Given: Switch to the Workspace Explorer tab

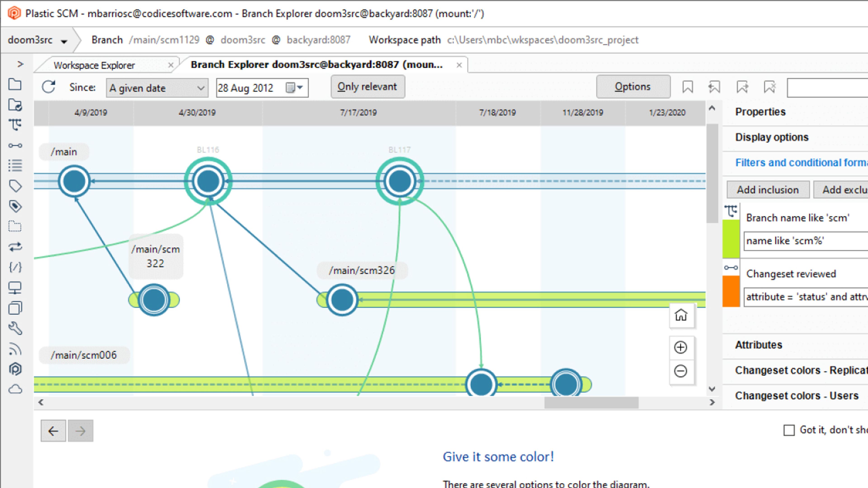Looking at the screenshot, I should (x=94, y=65).
